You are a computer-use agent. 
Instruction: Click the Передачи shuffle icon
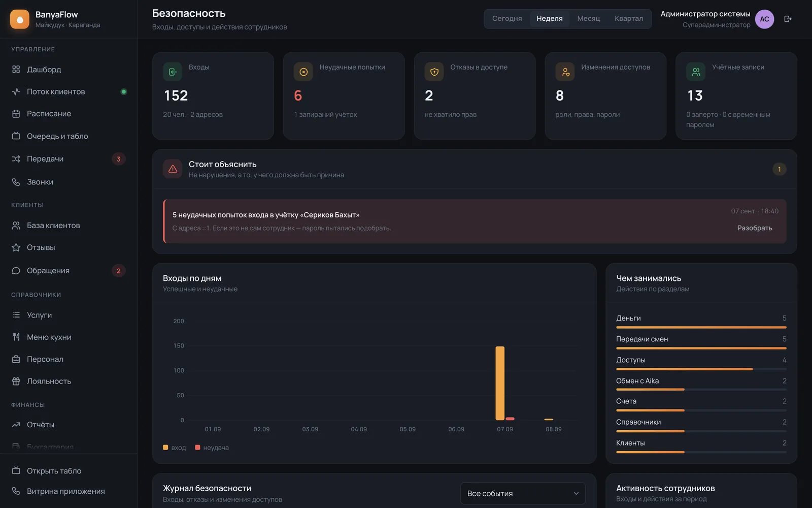16,159
